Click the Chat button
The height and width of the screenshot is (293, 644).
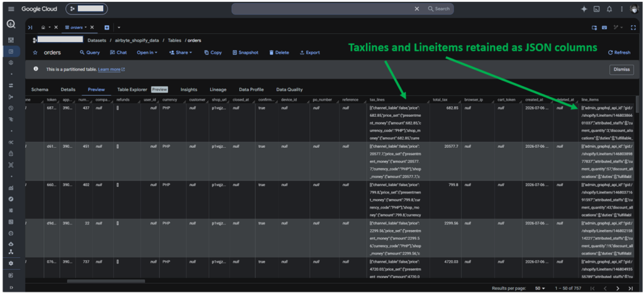119,53
